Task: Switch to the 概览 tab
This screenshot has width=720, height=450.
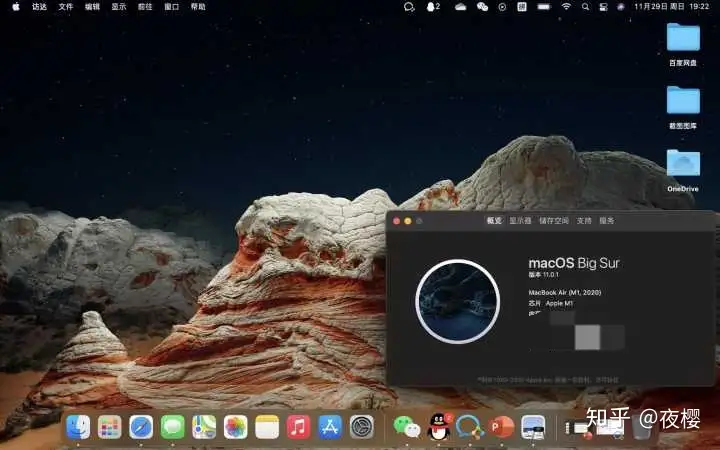Action: click(494, 221)
